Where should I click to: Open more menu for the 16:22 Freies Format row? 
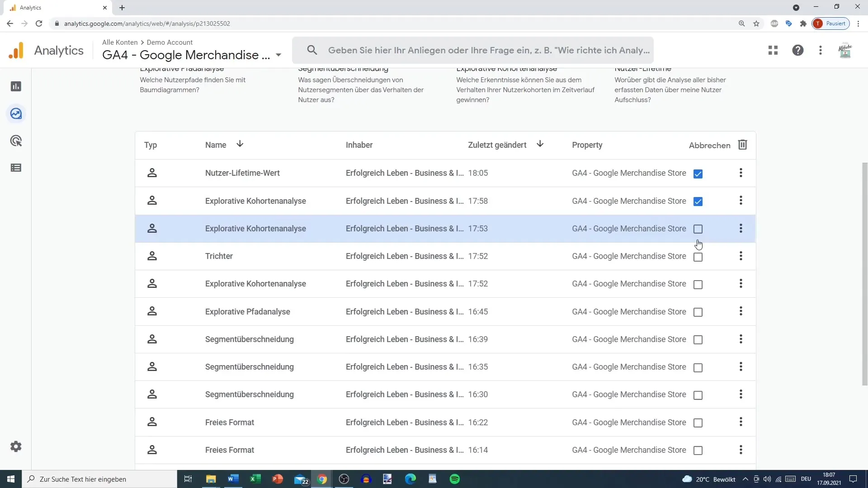point(741,422)
